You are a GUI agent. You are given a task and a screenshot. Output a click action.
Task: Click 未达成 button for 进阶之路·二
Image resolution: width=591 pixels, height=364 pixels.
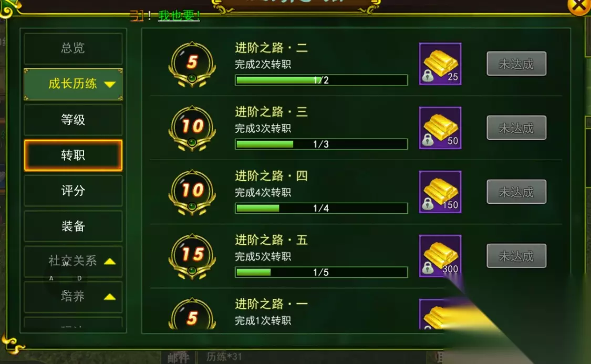[516, 64]
